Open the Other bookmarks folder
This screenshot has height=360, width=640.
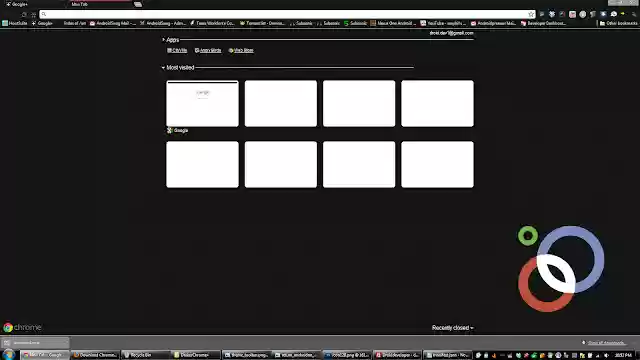[x=618, y=23]
